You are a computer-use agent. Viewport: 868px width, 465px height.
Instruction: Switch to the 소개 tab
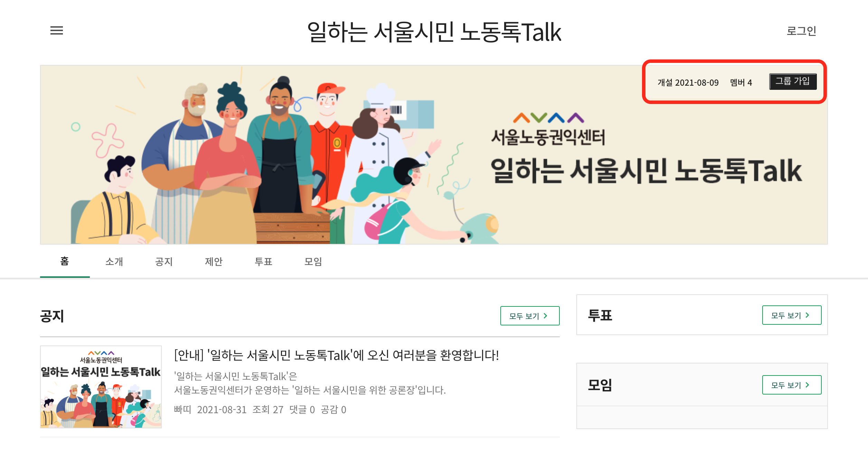click(114, 262)
